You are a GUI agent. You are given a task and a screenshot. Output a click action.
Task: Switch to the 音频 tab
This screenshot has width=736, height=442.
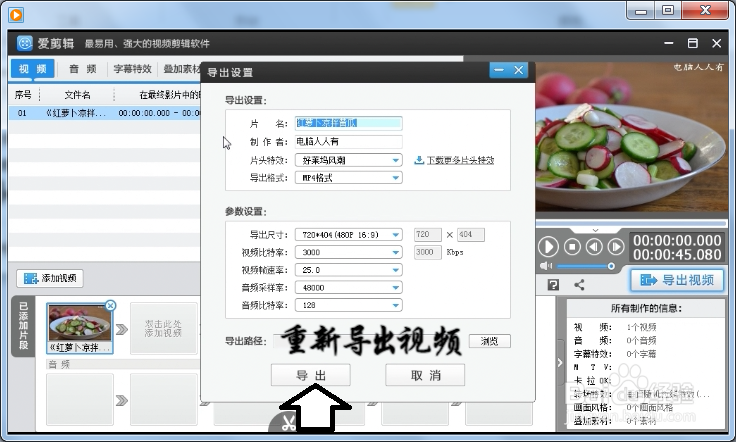coord(83,69)
